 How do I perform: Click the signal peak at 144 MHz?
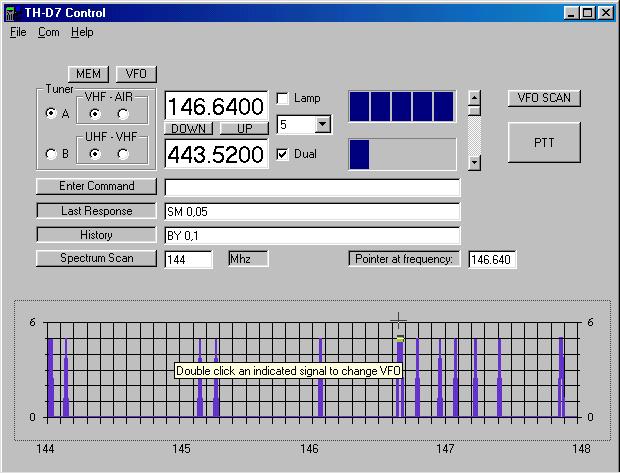click(51, 378)
